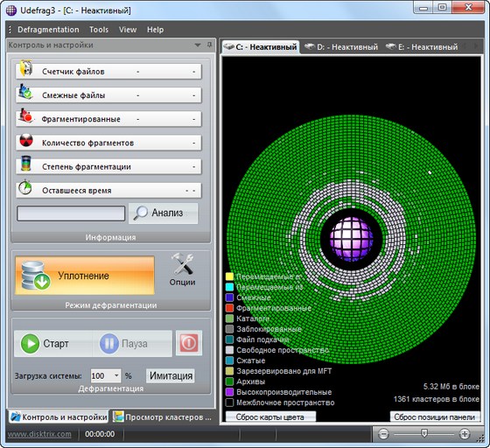Click the Количество фрагментов radiation icon

(26, 141)
